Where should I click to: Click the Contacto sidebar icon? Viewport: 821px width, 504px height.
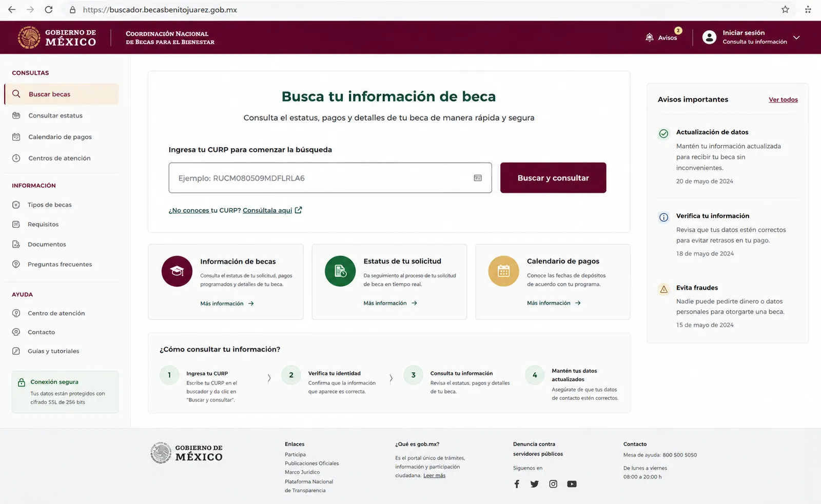point(16,332)
